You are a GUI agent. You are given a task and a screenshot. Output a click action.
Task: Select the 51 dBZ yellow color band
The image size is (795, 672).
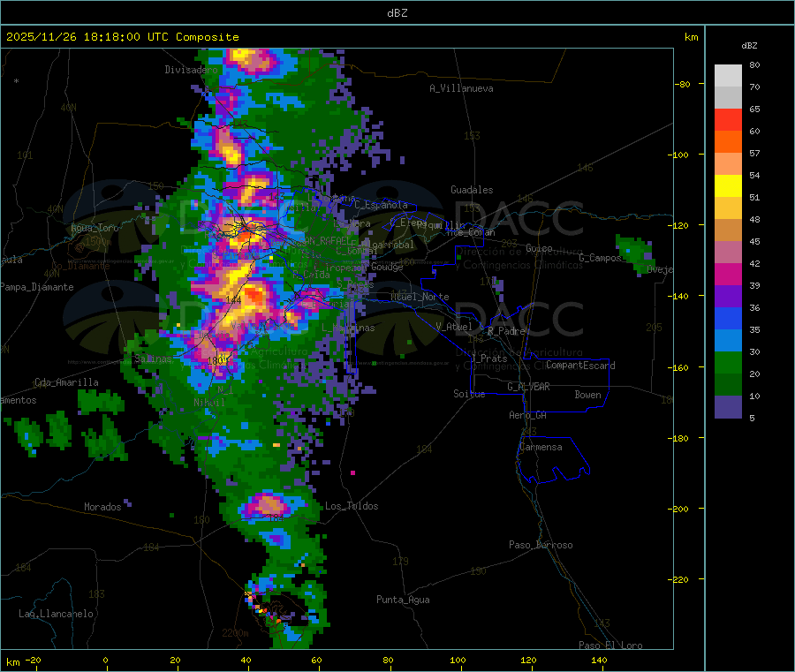tap(728, 186)
